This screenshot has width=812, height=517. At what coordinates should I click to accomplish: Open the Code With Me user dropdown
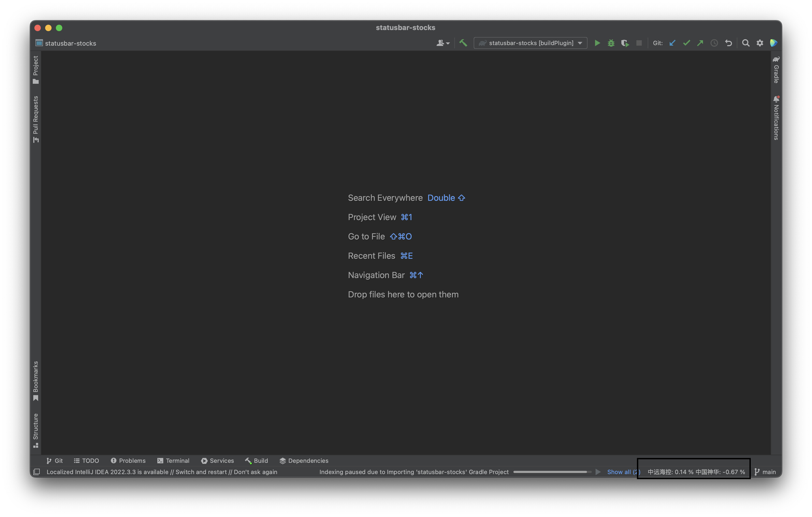point(443,43)
